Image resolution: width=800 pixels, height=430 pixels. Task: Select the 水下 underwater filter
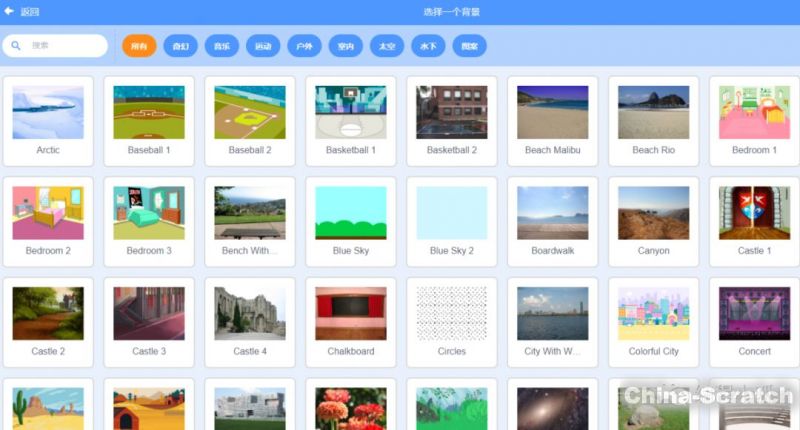tap(428, 46)
